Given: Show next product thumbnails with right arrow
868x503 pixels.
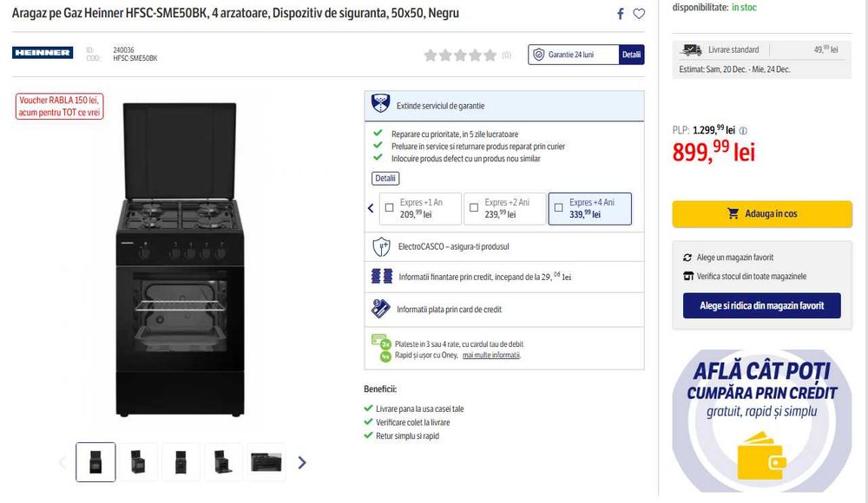Looking at the screenshot, I should click(x=302, y=462).
